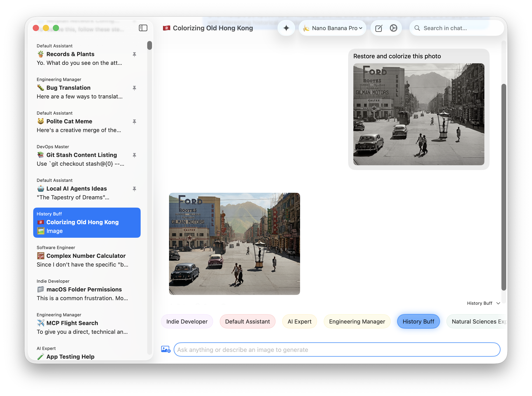Toggle the sidebar panel icon

143,28
